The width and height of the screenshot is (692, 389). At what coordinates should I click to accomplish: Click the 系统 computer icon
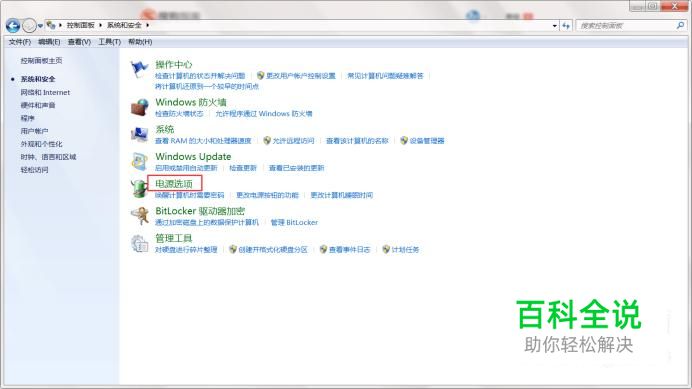pyautogui.click(x=139, y=134)
